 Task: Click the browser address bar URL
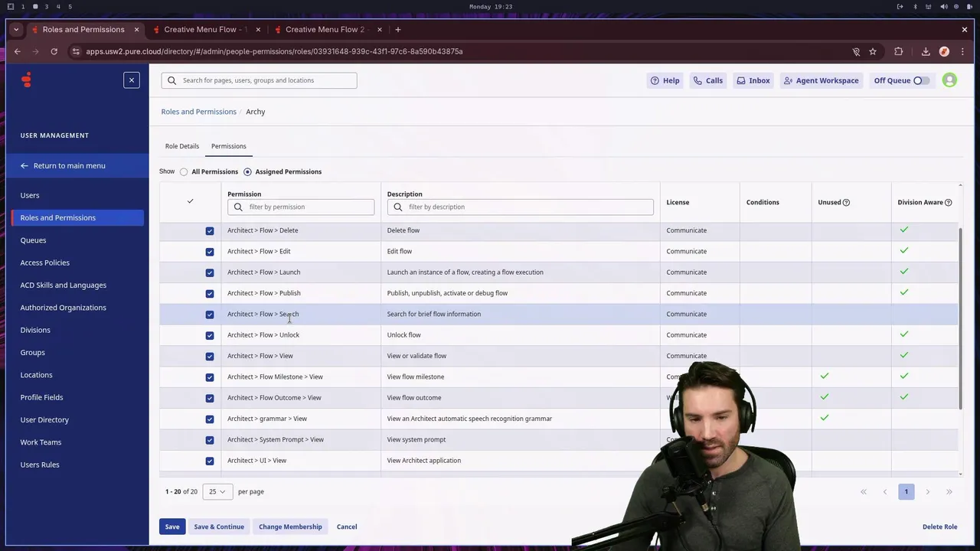click(274, 51)
